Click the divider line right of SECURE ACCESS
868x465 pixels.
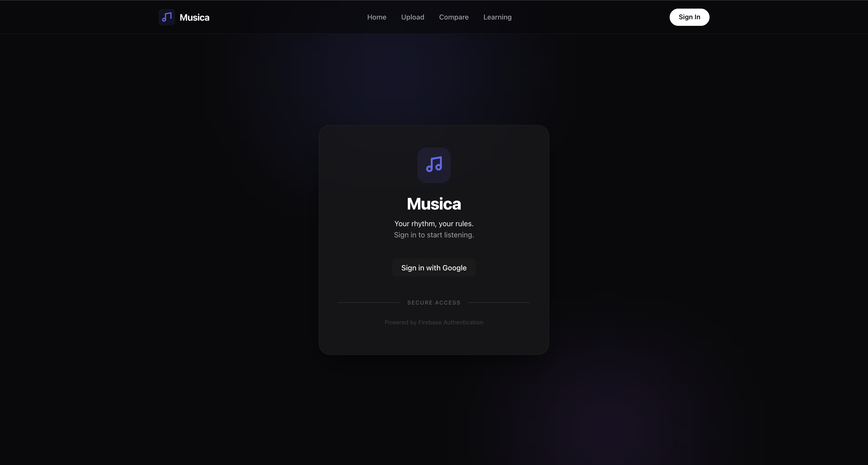tap(499, 303)
